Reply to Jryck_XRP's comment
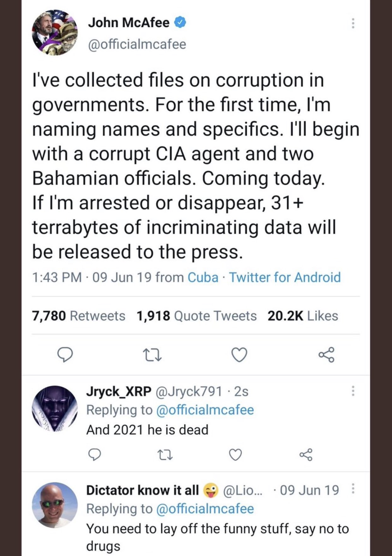This screenshot has width=392, height=556. 94,455
